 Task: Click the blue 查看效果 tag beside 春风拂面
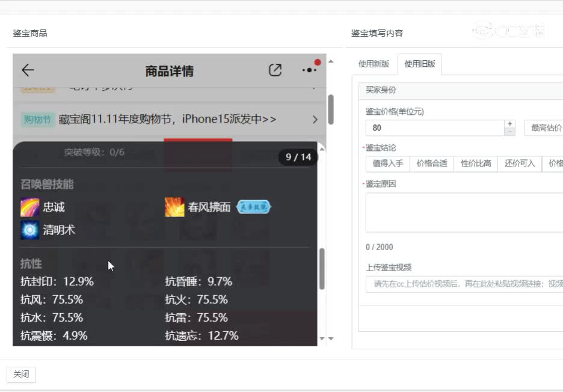click(253, 207)
